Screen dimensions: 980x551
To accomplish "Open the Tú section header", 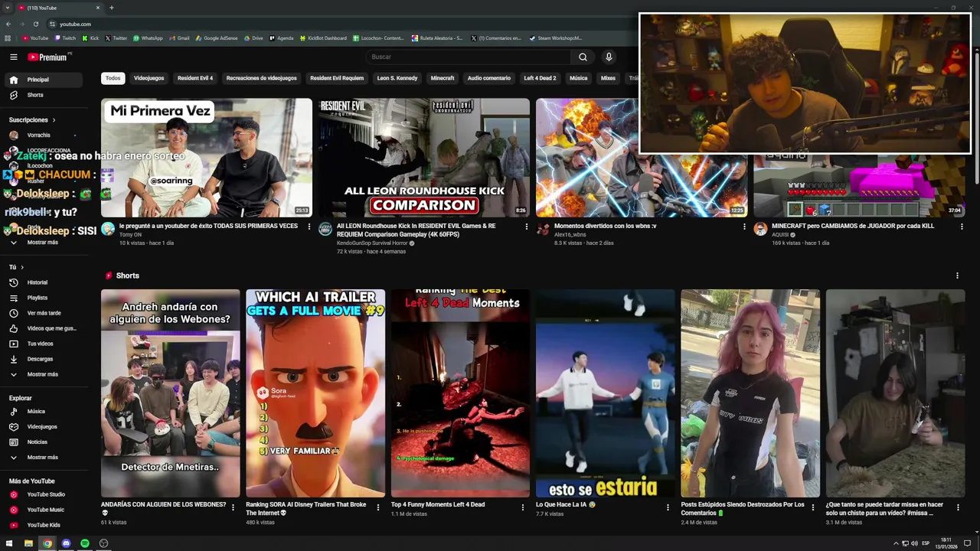I will [16, 267].
